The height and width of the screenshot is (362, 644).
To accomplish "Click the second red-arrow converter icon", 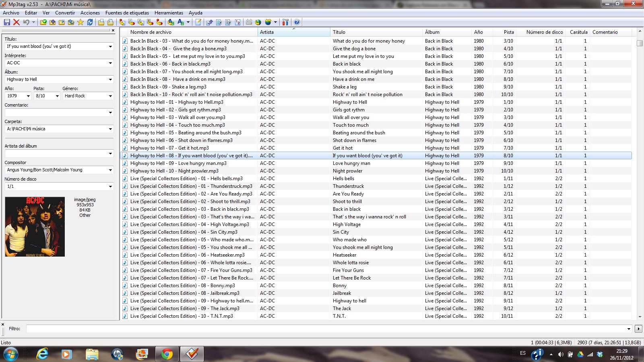I will (x=131, y=22).
